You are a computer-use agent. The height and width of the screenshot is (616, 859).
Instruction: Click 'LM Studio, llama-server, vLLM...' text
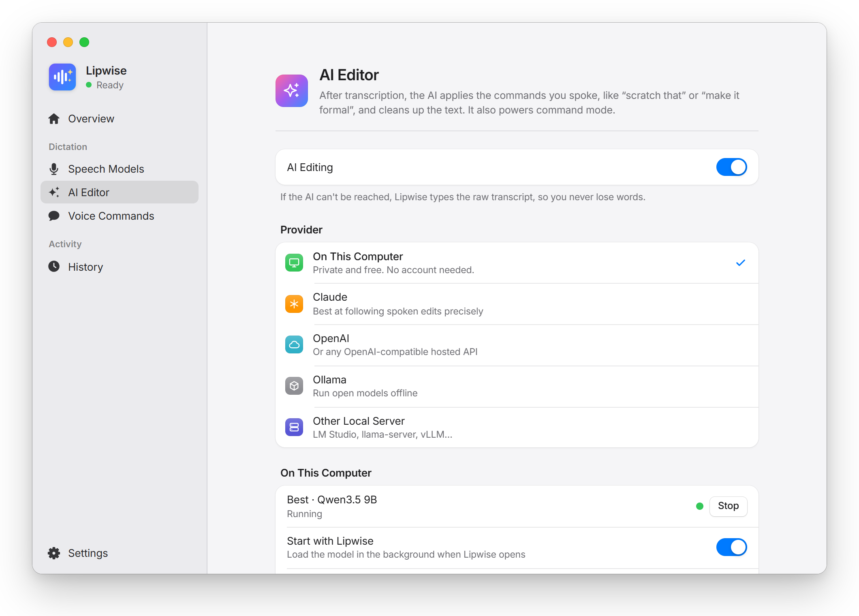[382, 434]
